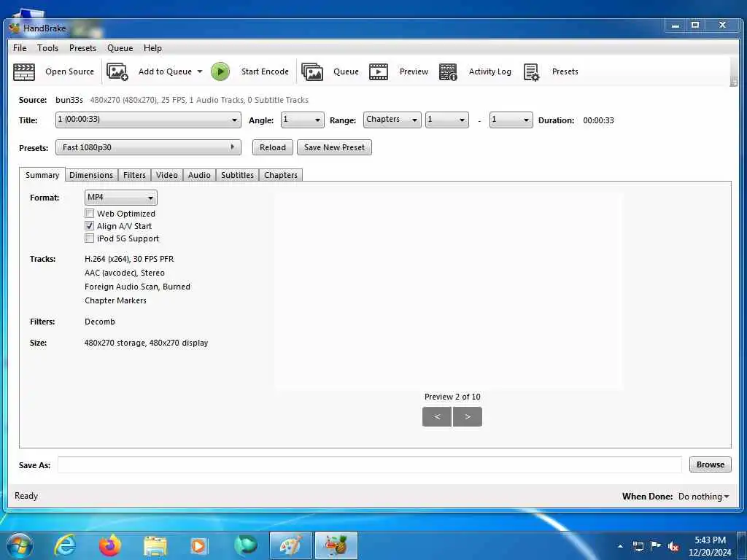747x560 pixels.
Task: Click the Save As file path field
Action: click(x=370, y=464)
